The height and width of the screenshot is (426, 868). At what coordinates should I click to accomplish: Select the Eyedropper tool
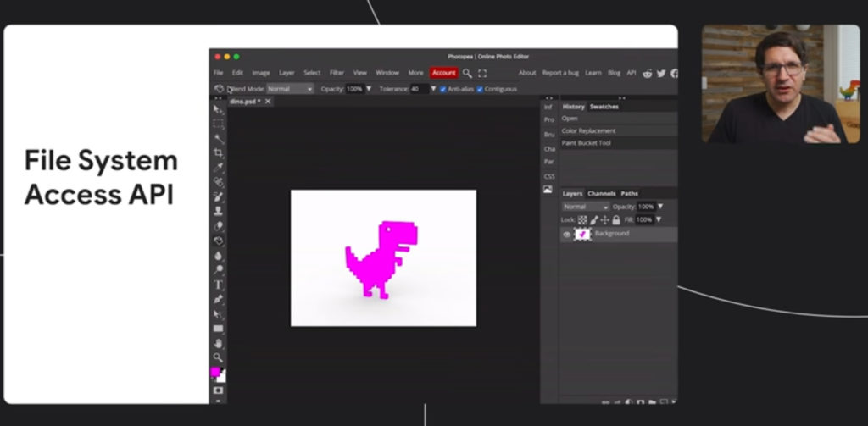219,167
